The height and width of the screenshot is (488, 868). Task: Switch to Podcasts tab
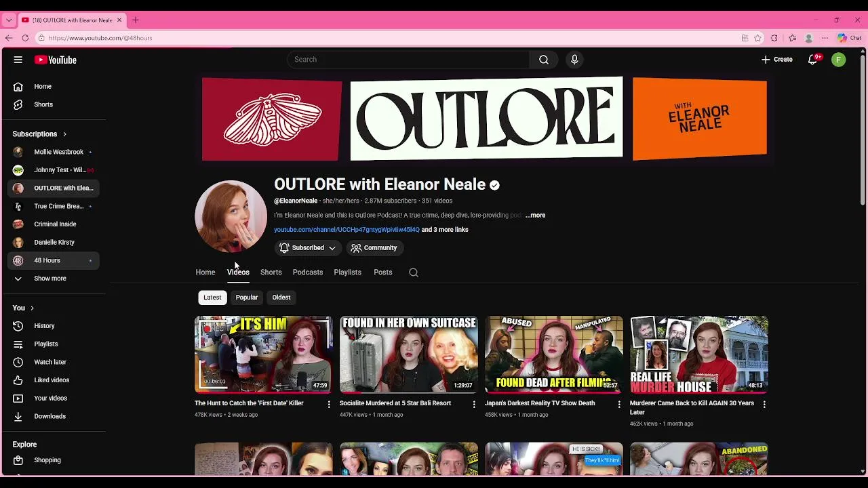click(x=308, y=272)
